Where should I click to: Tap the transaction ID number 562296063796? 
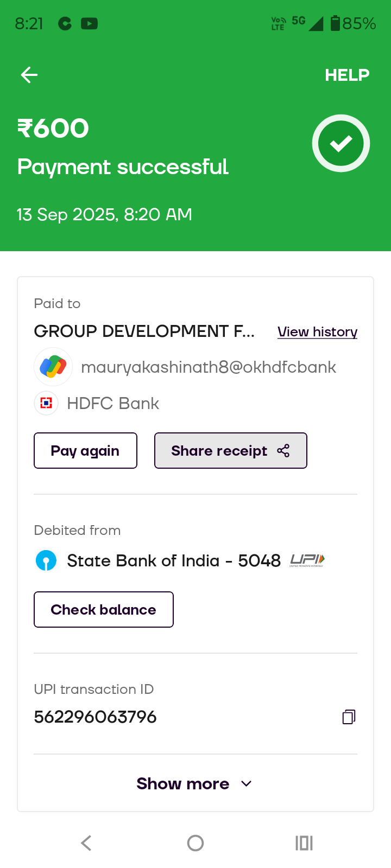pos(96,717)
